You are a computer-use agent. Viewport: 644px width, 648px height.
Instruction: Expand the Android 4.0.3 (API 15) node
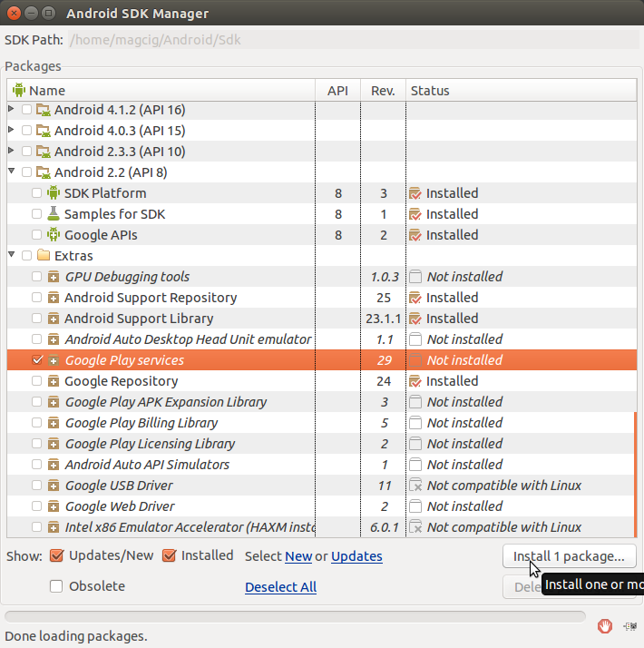pyautogui.click(x=11, y=130)
